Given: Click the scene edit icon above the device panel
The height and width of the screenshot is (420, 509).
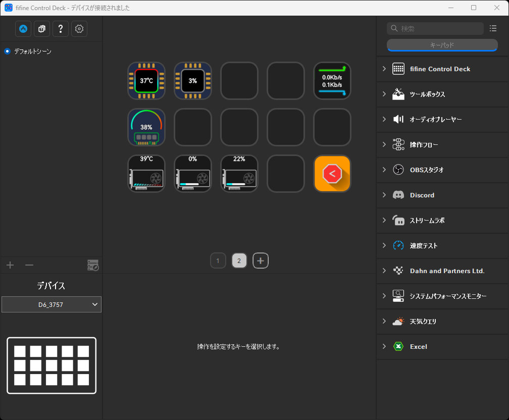Looking at the screenshot, I should coord(93,265).
